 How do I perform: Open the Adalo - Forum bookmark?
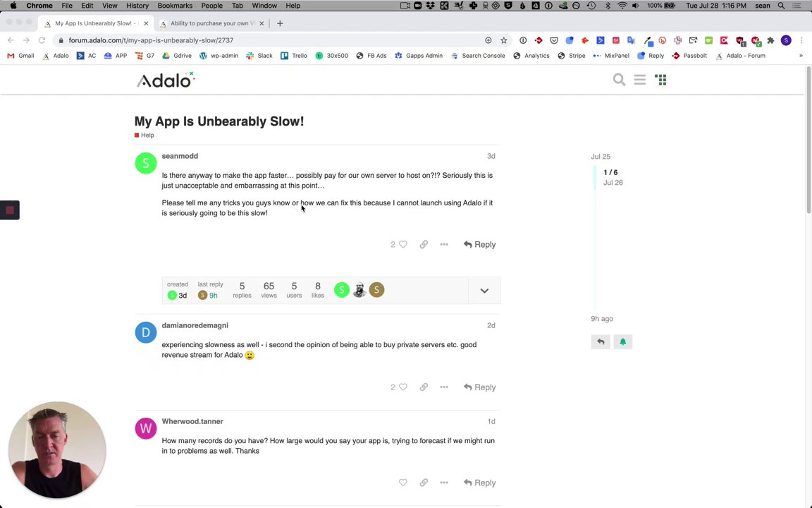[x=740, y=56]
